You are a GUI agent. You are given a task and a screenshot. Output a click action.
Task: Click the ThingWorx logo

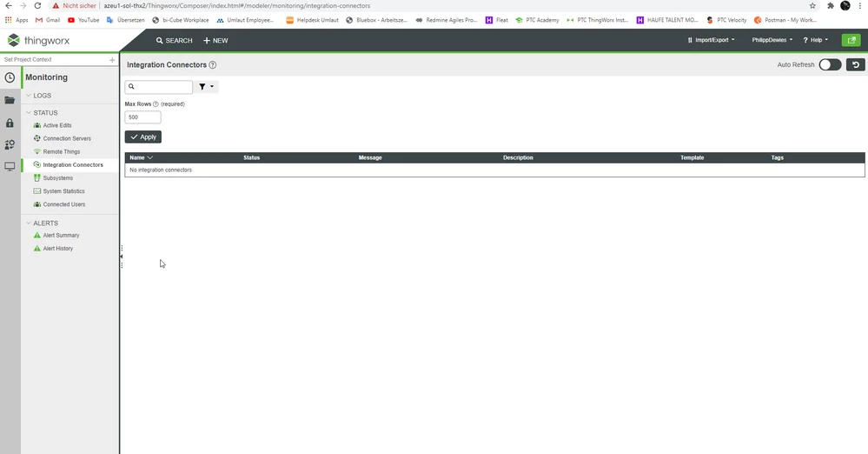coord(38,41)
